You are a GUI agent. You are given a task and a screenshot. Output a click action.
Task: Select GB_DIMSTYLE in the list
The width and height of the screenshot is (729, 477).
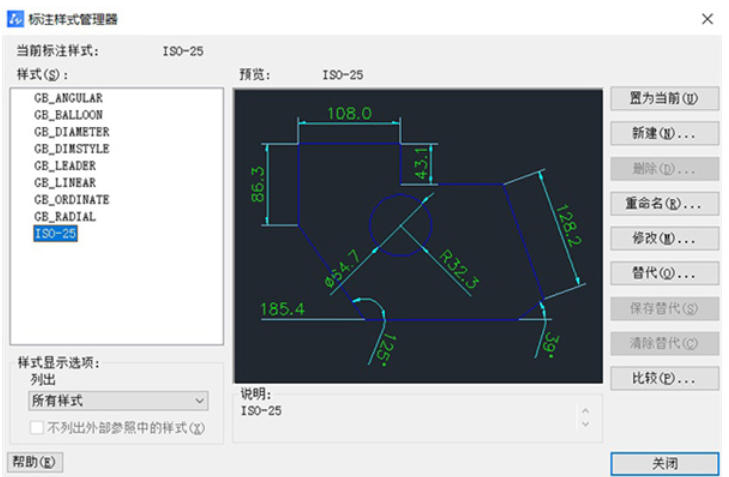[71, 149]
